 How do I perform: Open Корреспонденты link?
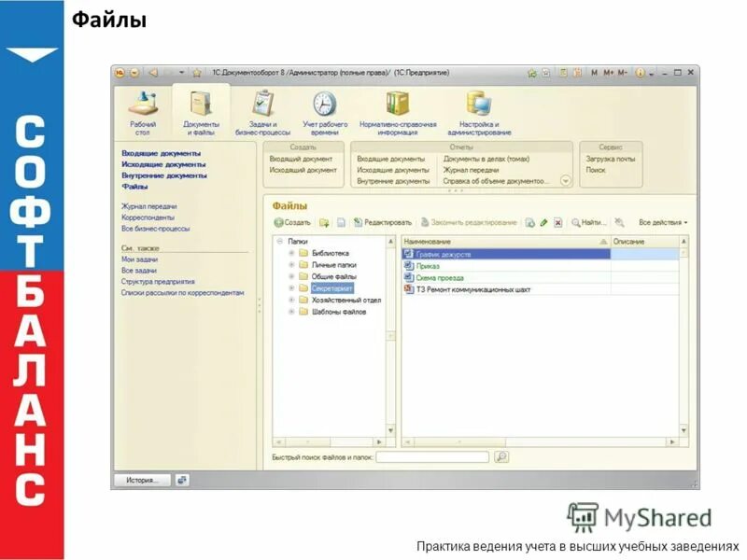[x=148, y=217]
